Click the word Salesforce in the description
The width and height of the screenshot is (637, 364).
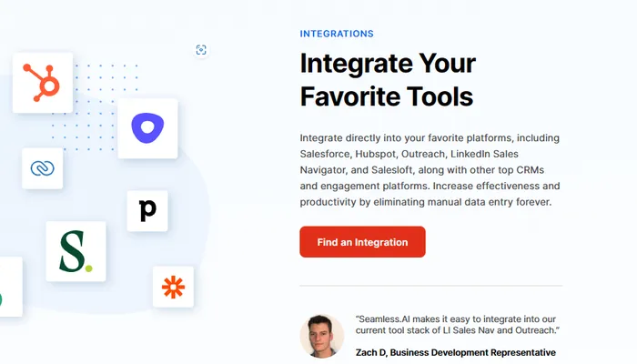[x=324, y=155]
